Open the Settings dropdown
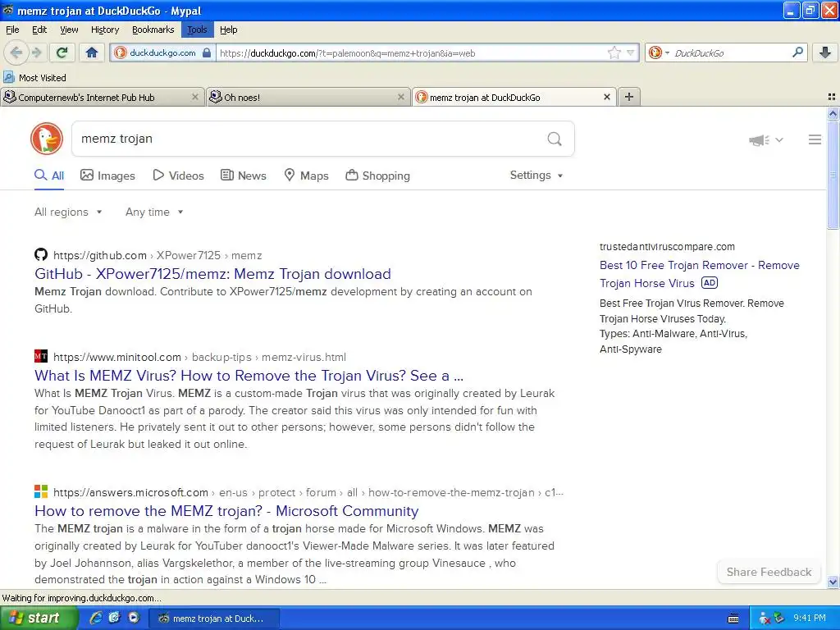Screen dimensions: 840x630 click(536, 176)
